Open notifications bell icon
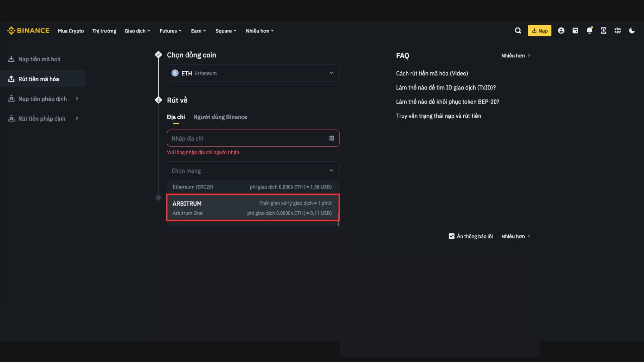The width and height of the screenshot is (644, 362). pyautogui.click(x=590, y=30)
